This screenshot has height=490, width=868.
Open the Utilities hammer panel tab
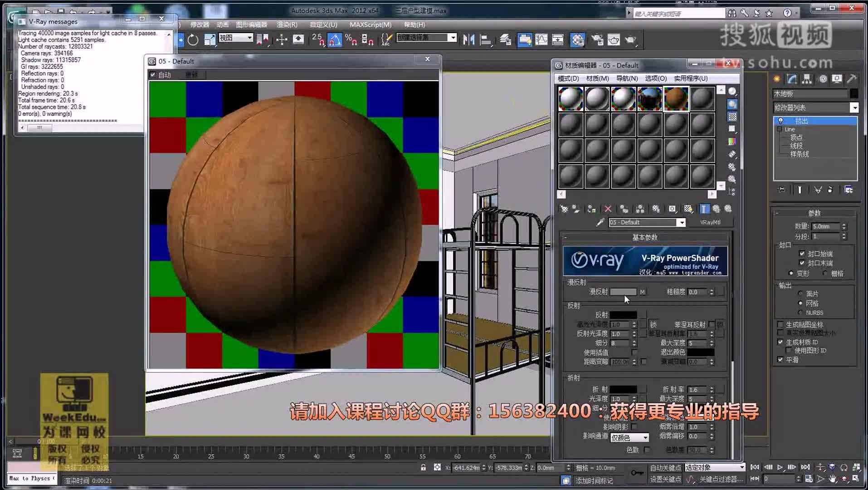[852, 79]
